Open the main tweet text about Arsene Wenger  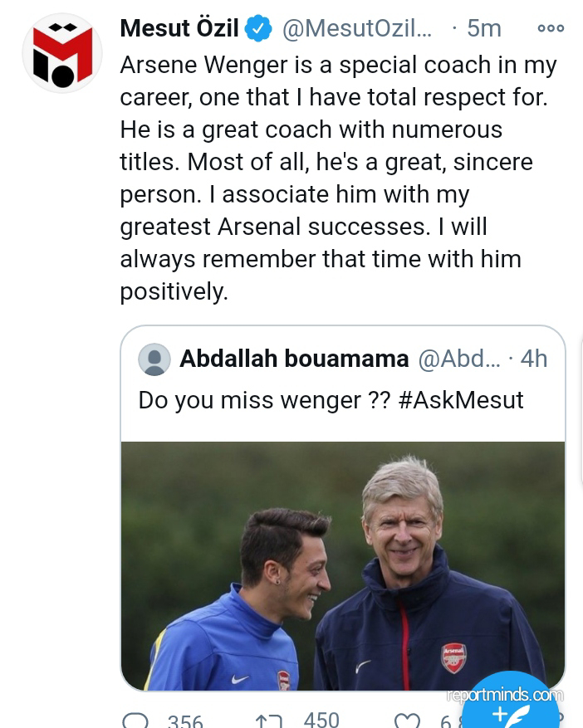332,178
